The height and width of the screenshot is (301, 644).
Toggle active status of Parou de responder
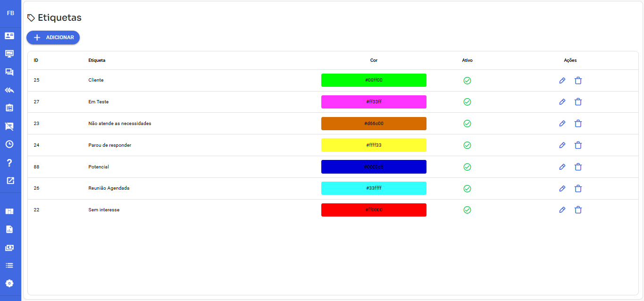467,145
